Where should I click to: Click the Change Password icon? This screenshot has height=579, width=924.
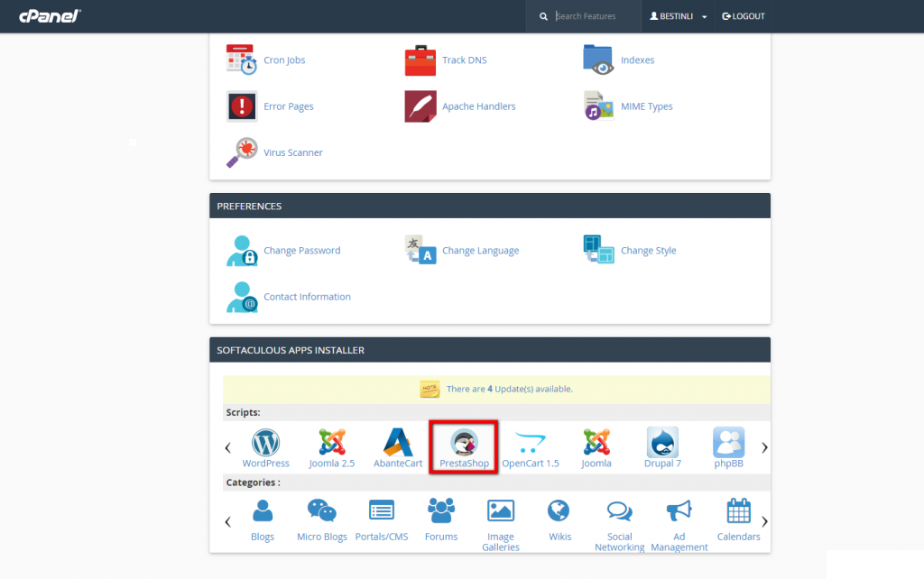point(242,251)
